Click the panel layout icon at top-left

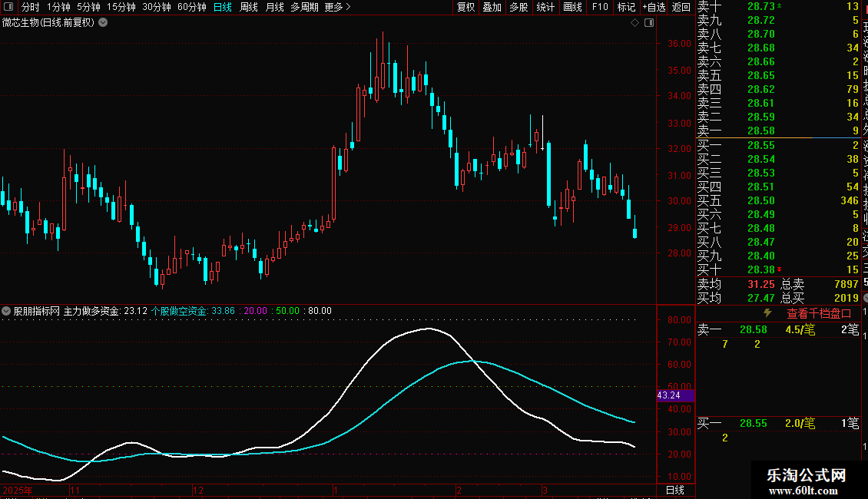[8, 7]
